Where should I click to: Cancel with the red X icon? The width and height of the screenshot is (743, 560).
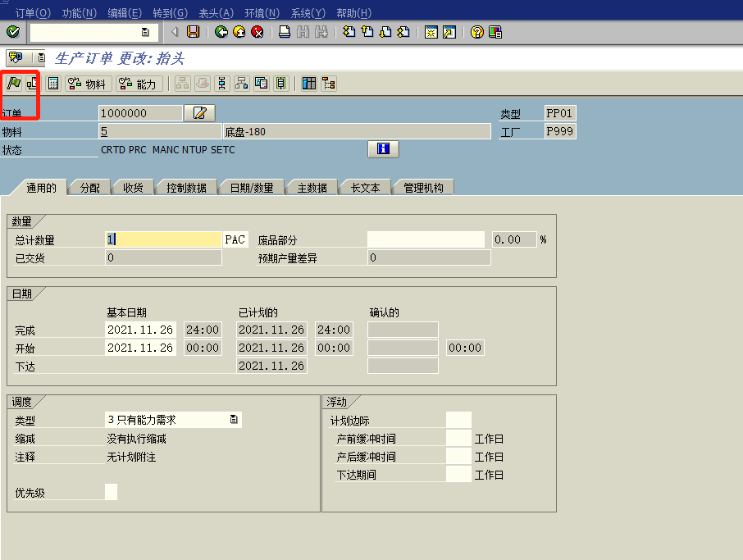click(x=258, y=32)
